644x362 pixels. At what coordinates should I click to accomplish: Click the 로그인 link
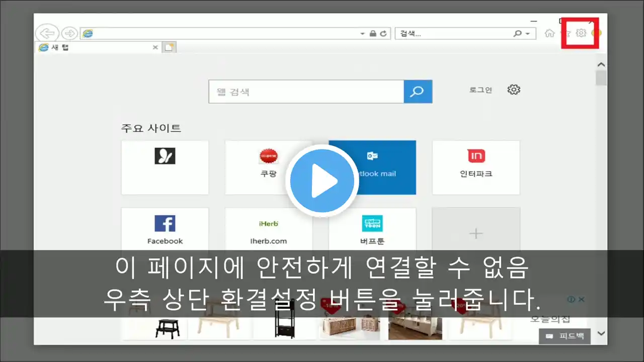pyautogui.click(x=480, y=90)
